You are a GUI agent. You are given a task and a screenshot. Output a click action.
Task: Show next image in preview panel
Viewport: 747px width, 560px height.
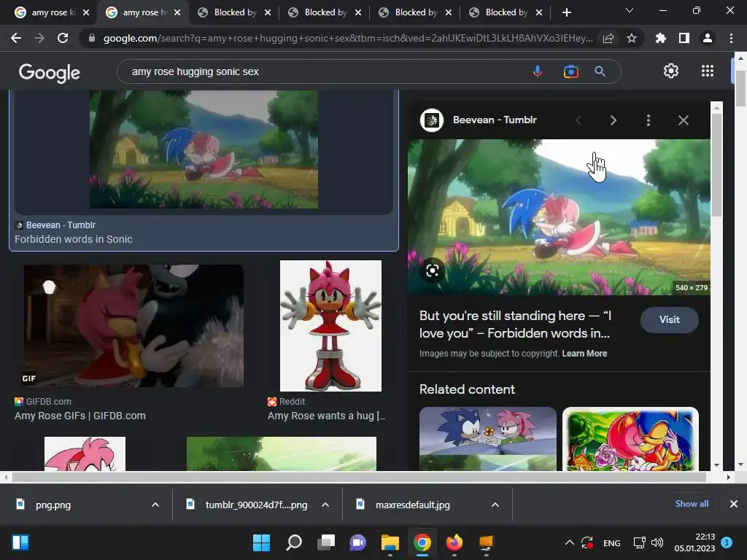(614, 120)
